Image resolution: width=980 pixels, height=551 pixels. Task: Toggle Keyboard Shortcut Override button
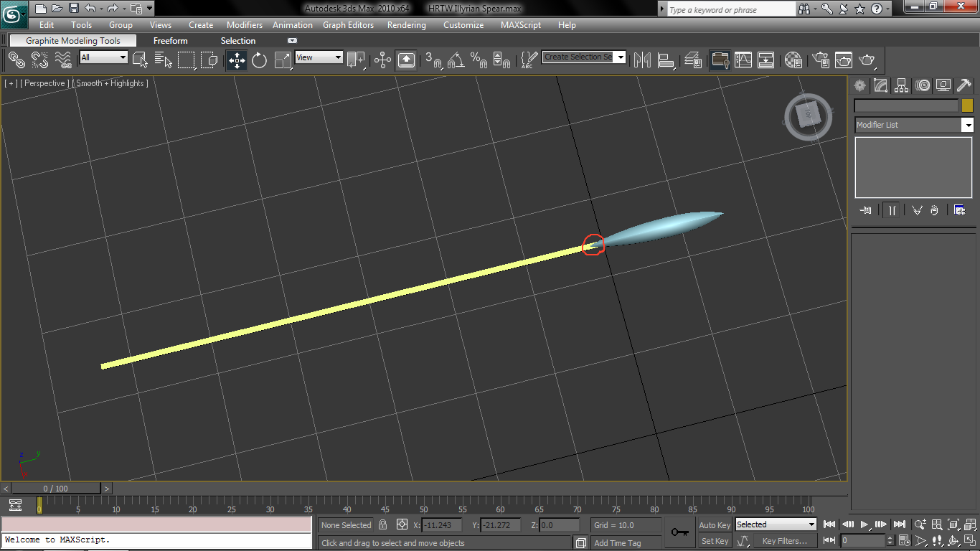[x=407, y=60]
